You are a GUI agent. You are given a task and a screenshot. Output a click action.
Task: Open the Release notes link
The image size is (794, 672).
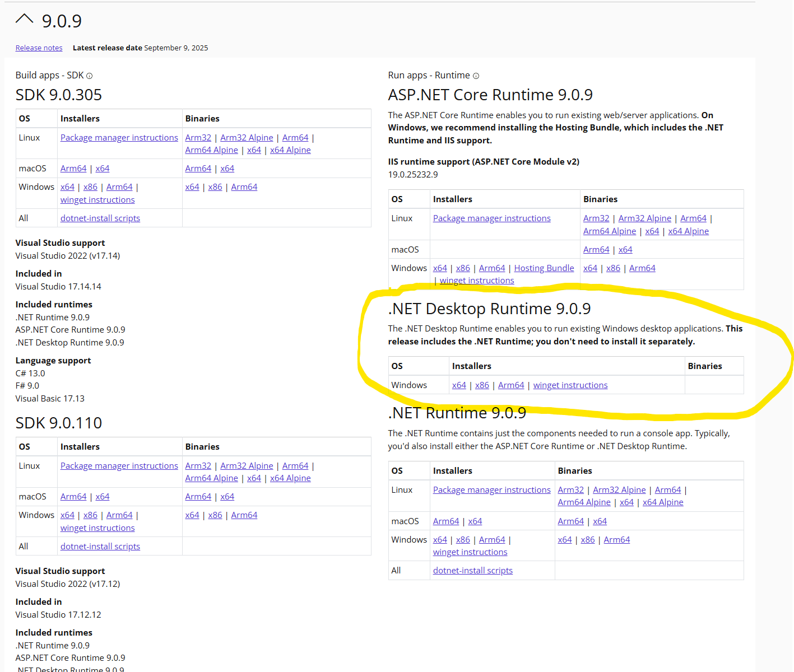pyautogui.click(x=39, y=48)
